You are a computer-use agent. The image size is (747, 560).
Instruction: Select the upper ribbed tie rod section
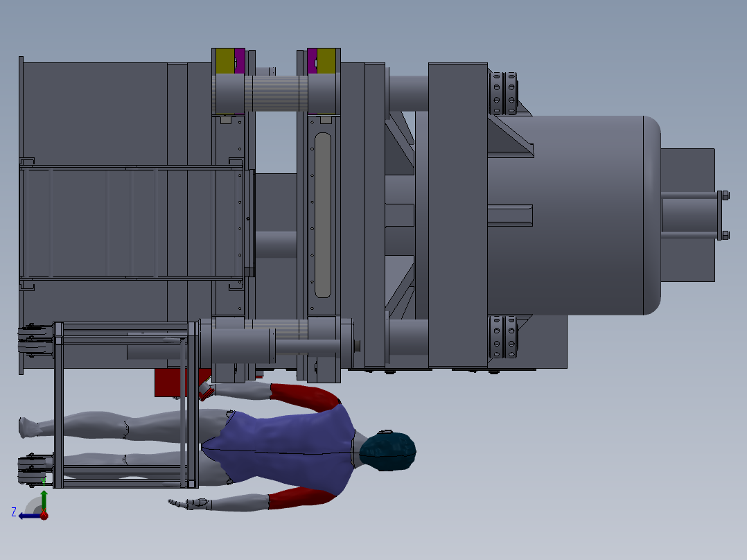pyautogui.click(x=276, y=94)
